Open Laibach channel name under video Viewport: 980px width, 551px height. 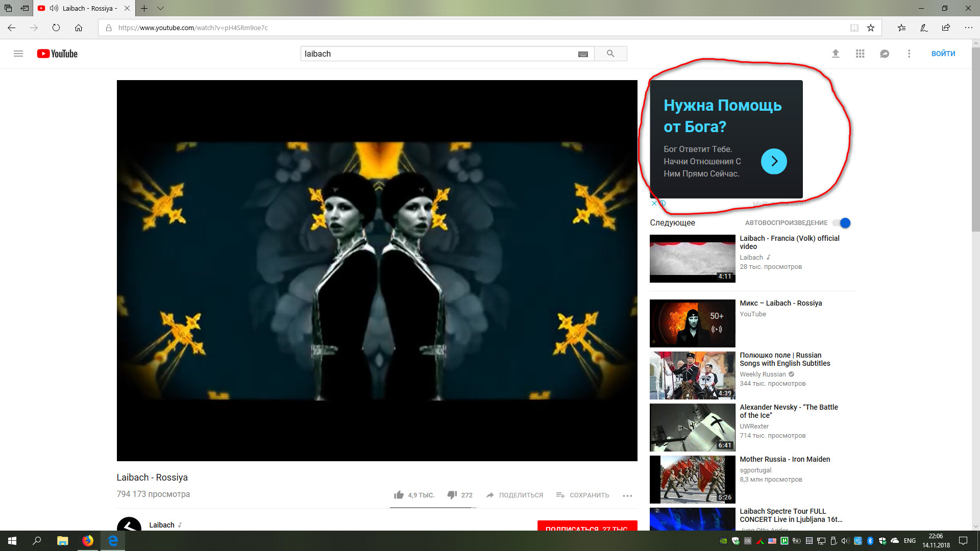(162, 525)
